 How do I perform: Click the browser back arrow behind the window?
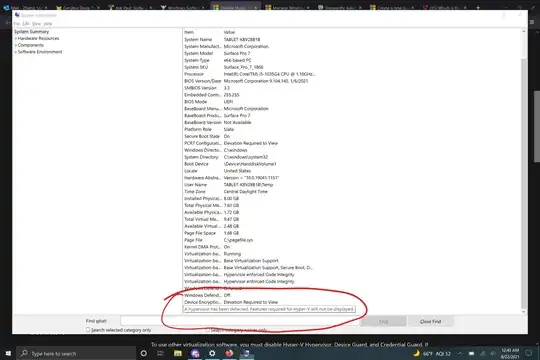7,22
